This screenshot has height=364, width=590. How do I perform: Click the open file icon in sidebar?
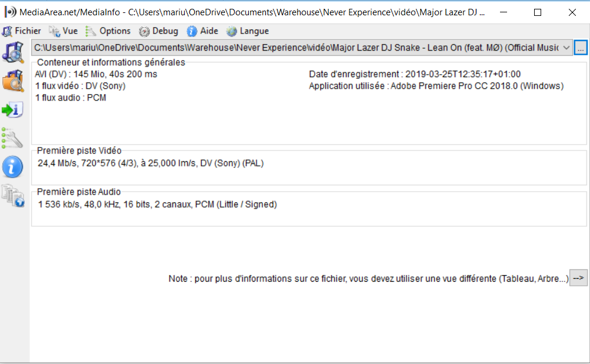(x=13, y=52)
